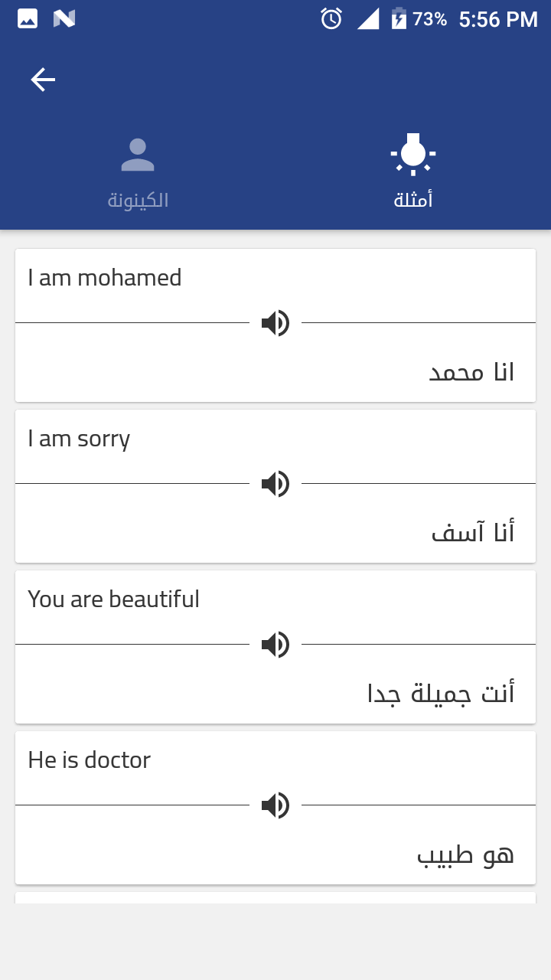Tap the image notification icon in status bar
This screenshot has width=551, height=980.
pos(28,19)
